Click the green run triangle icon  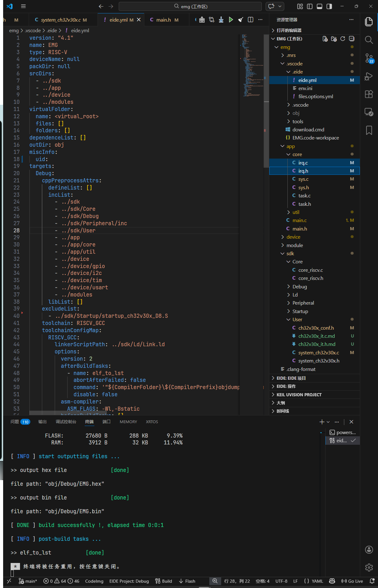click(231, 20)
